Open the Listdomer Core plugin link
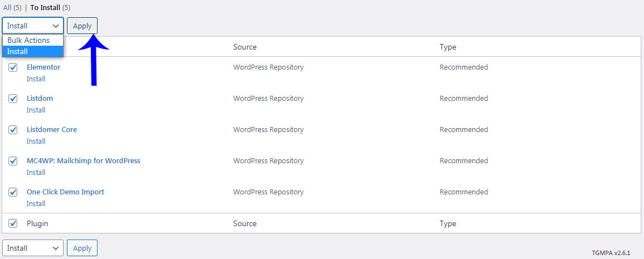Viewport: 644px width, 259px height. [x=52, y=130]
